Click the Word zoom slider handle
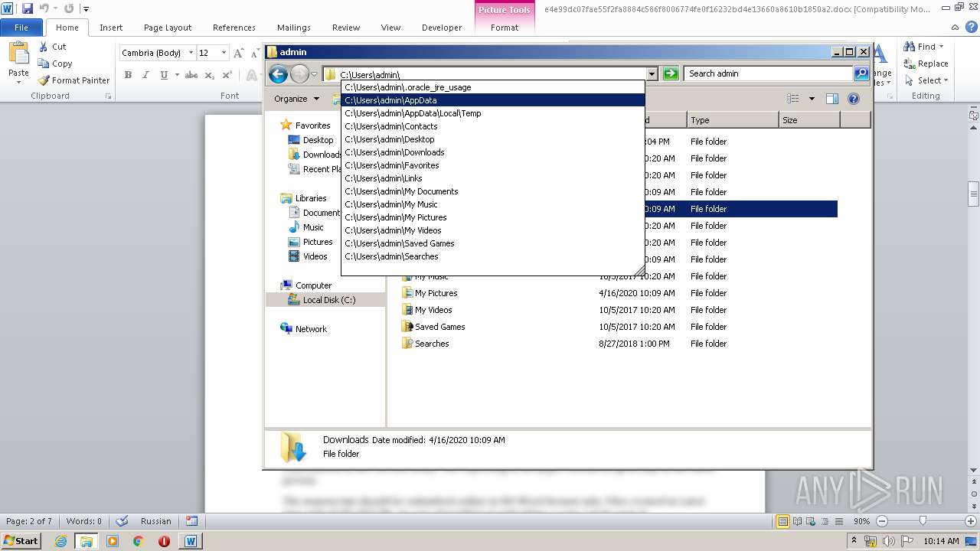 pos(923,520)
